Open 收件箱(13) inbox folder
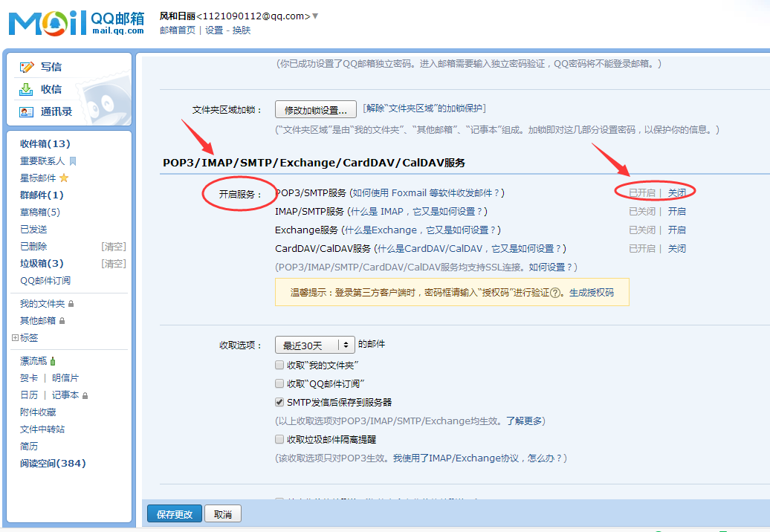770x532 pixels. [45, 144]
